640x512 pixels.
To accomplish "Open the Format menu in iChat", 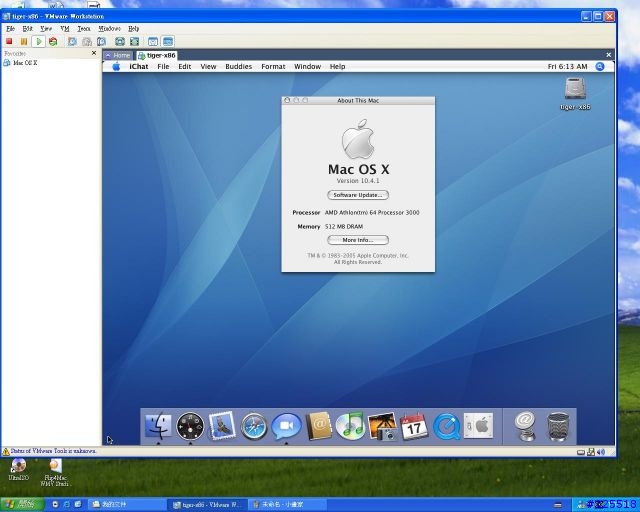I will [x=273, y=67].
